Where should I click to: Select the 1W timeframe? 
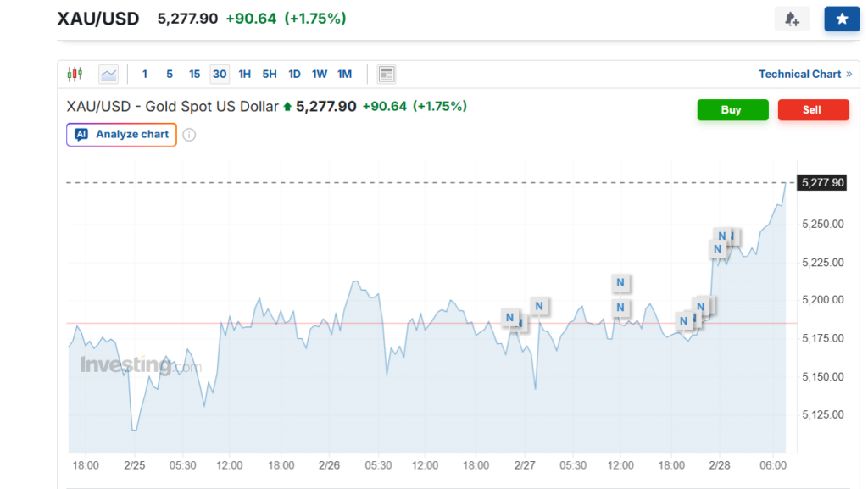coord(319,75)
